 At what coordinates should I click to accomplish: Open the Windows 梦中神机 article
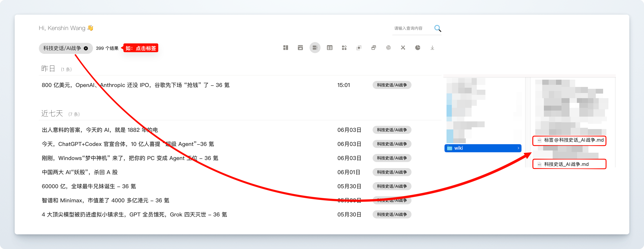click(130, 158)
